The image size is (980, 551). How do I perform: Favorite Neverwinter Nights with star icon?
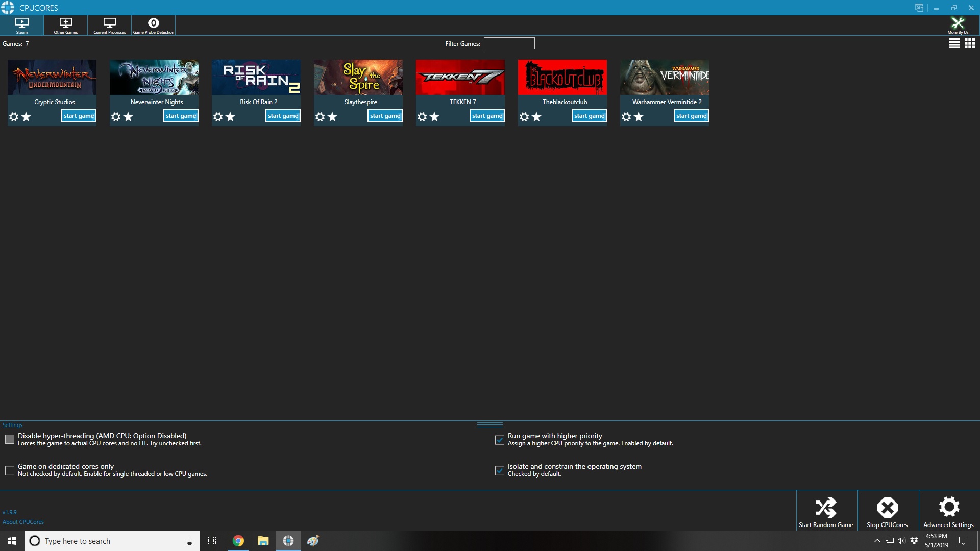128,117
